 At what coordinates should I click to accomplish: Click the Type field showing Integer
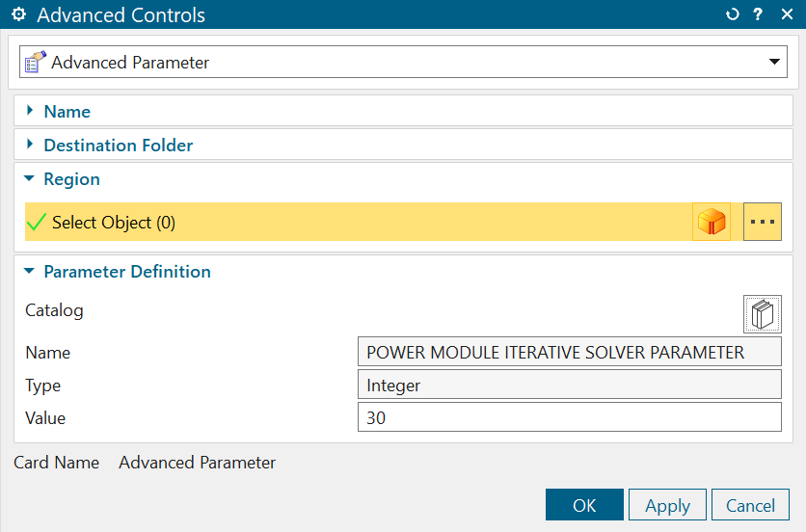[x=568, y=386]
